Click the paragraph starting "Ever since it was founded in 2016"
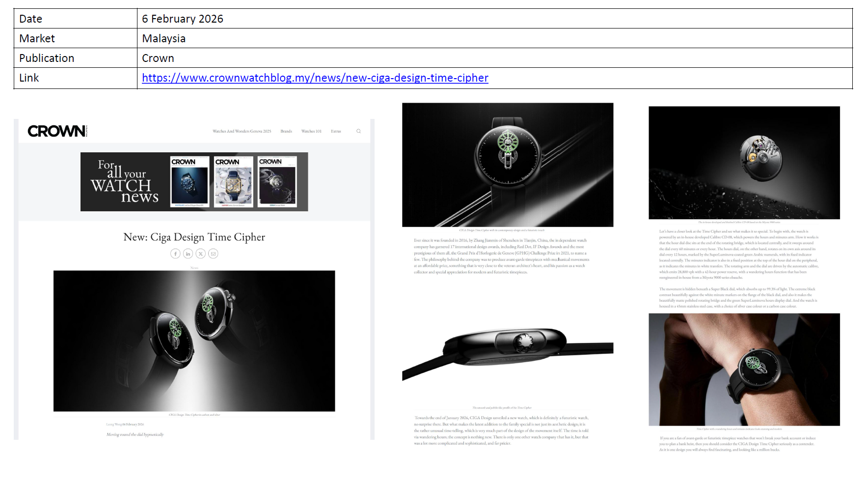 click(501, 256)
